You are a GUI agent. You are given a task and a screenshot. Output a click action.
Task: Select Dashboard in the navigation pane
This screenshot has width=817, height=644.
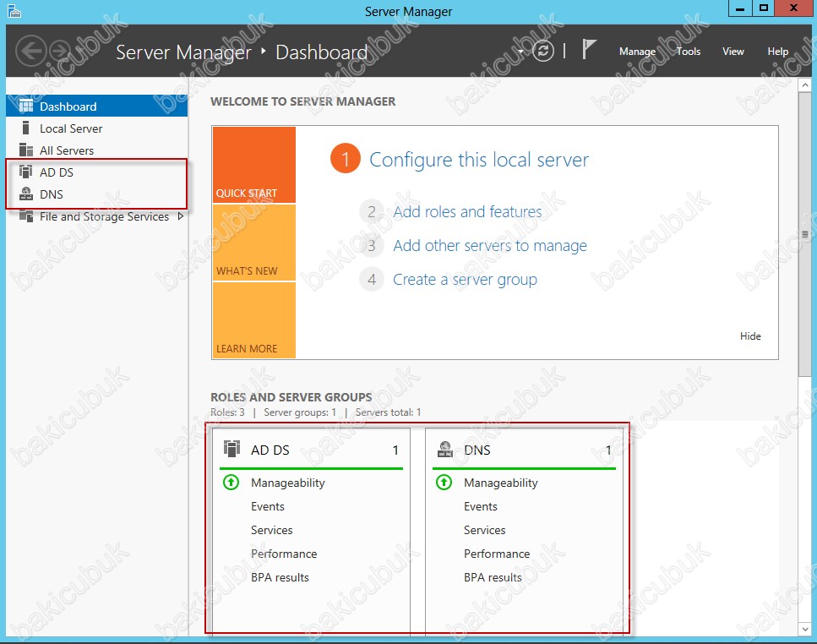[x=97, y=106]
